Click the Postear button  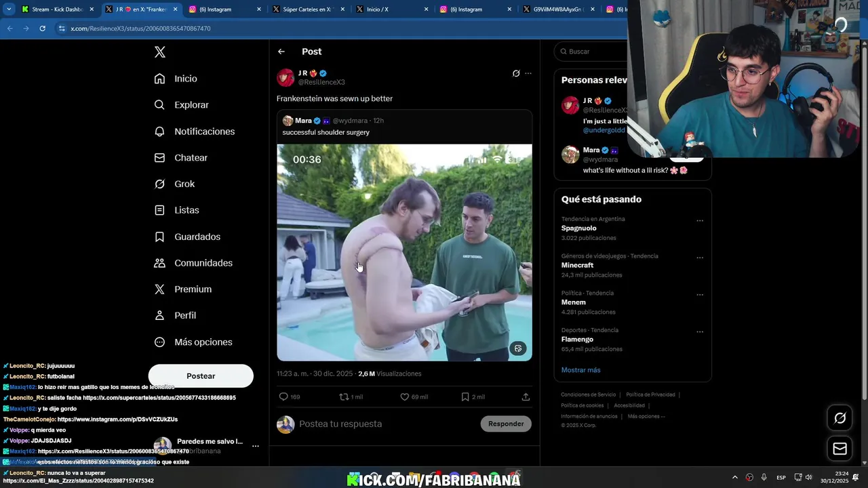[201, 376]
